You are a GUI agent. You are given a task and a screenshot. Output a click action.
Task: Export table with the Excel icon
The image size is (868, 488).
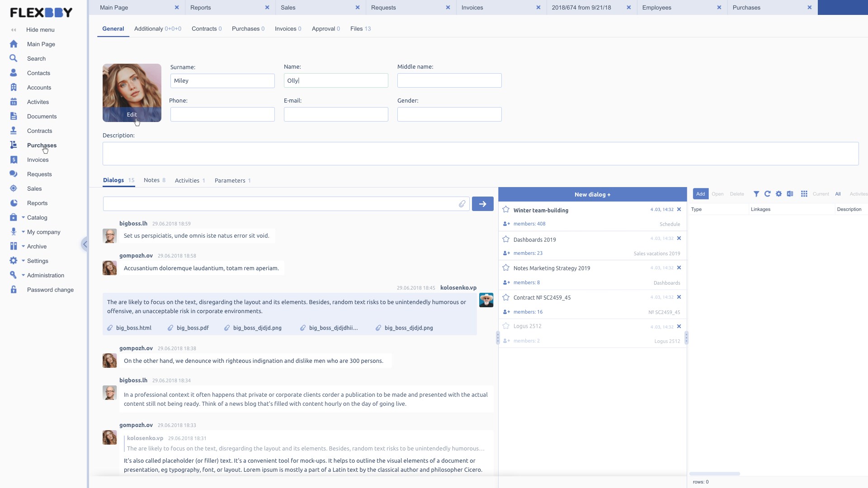790,194
